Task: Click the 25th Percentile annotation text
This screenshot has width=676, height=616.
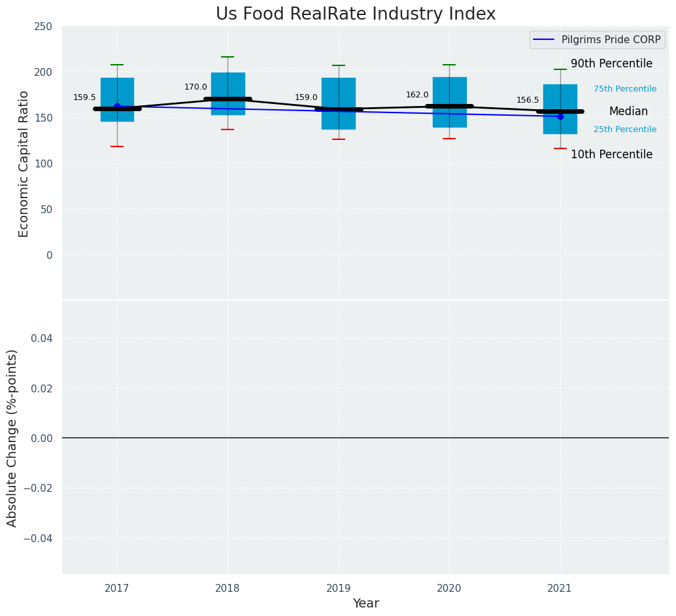Action: [625, 129]
